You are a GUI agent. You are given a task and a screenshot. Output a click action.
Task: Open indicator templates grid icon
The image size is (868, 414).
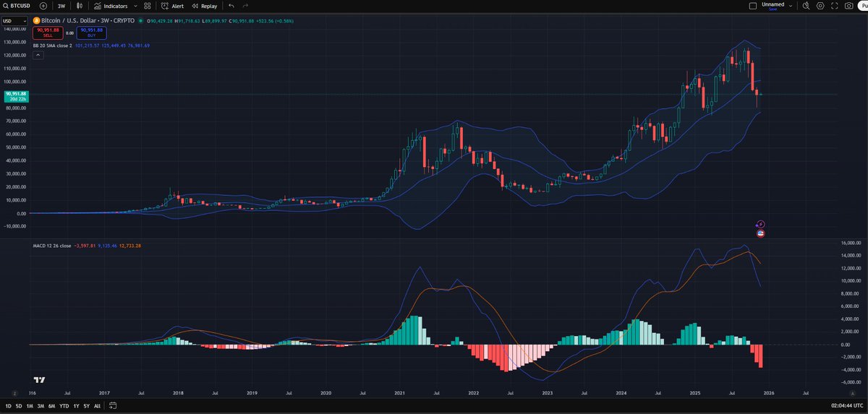[x=148, y=5]
